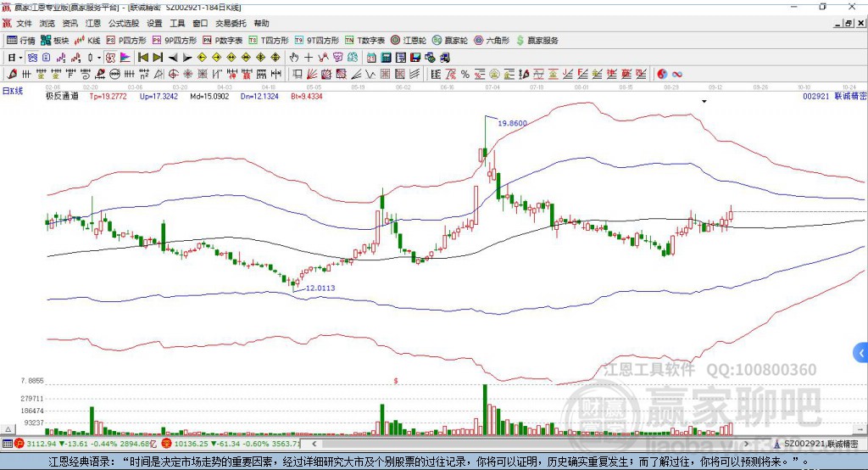Viewport: 868px width, 470px height.
Task: Click the 沪 Shanghai index badge
Action: click(19, 444)
